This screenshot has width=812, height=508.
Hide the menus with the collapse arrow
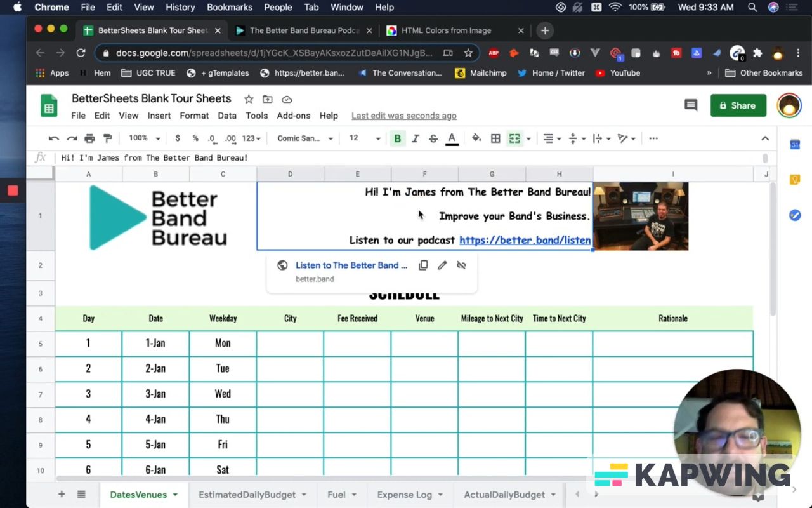click(765, 138)
